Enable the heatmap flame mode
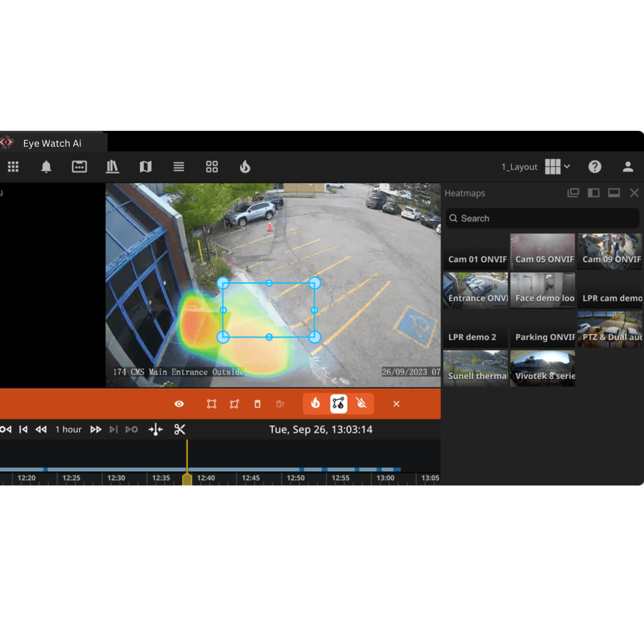The height and width of the screenshot is (644, 644). 316,403
